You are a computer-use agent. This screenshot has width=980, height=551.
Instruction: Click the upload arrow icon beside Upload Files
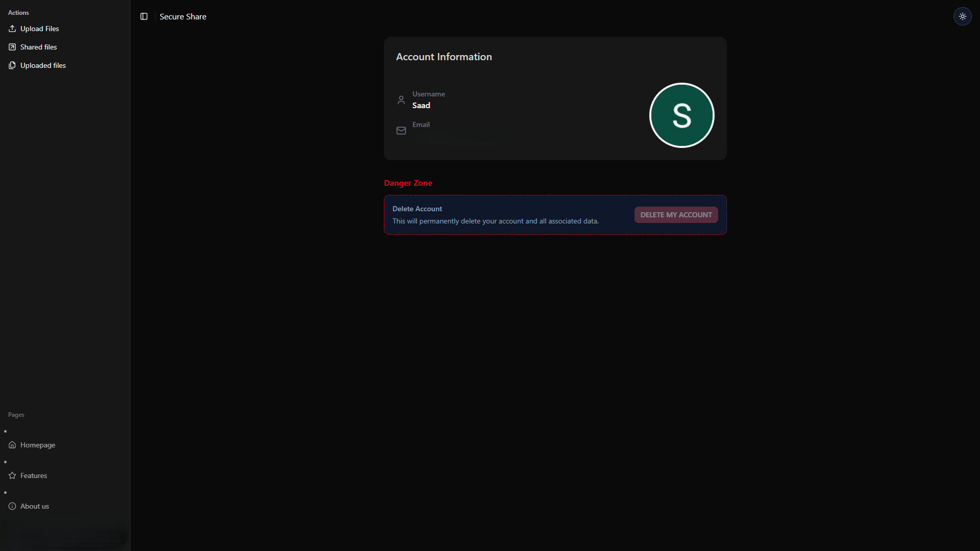[x=12, y=29]
